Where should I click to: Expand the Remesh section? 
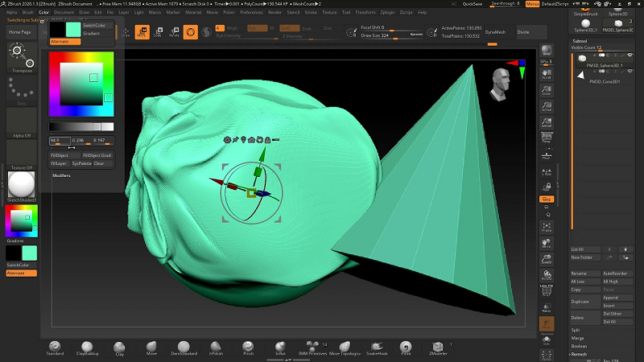click(580, 353)
